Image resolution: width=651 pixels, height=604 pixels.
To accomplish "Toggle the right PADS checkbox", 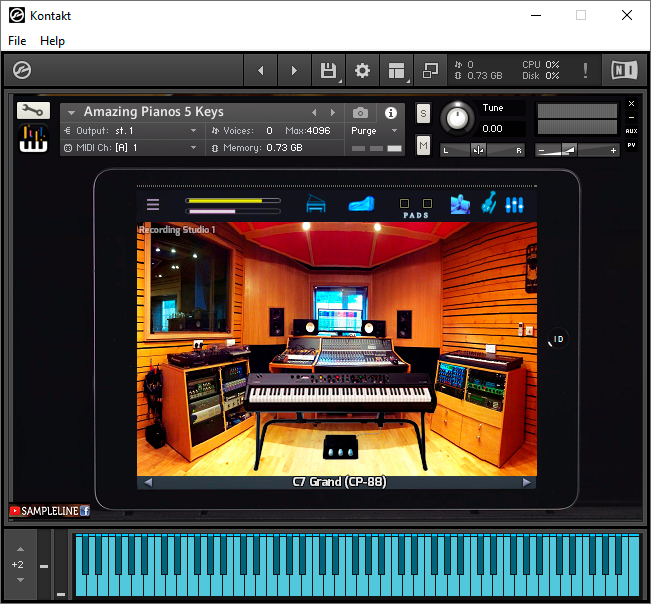I will pyautogui.click(x=427, y=203).
